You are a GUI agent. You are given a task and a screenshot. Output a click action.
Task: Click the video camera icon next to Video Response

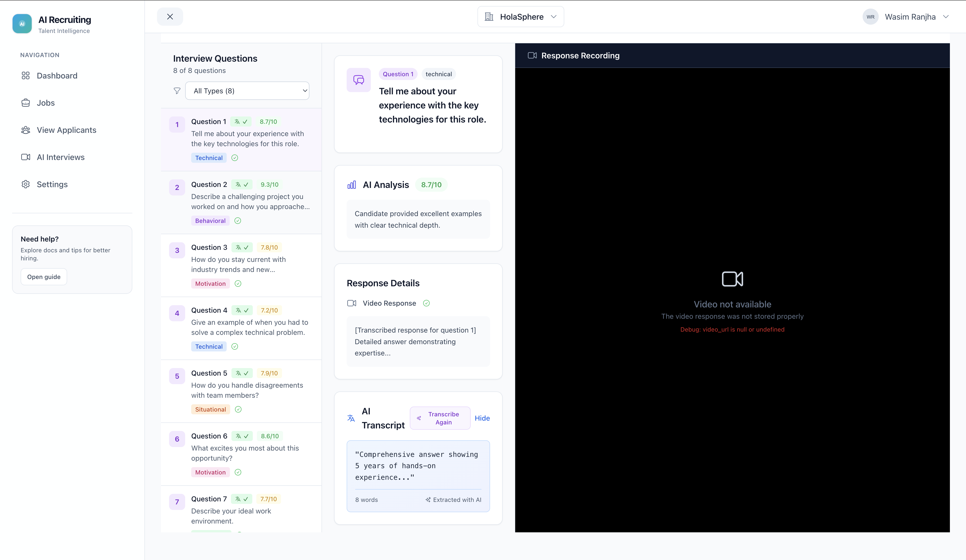(351, 303)
